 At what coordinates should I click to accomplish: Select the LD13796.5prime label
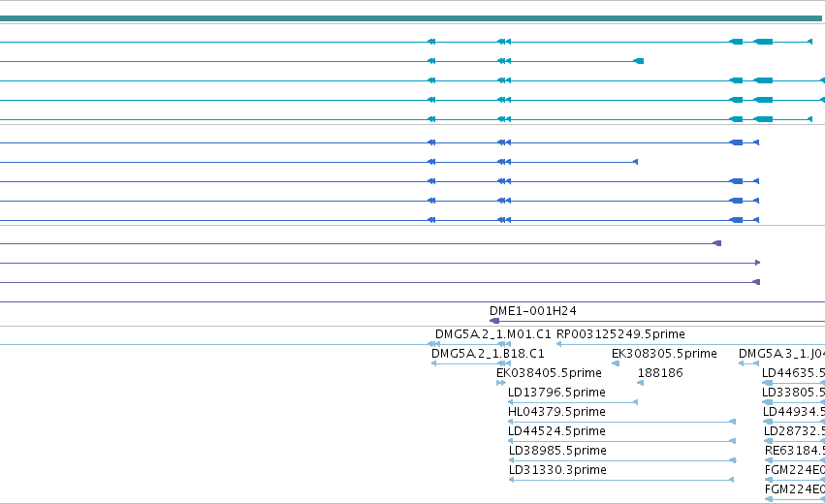556,393
